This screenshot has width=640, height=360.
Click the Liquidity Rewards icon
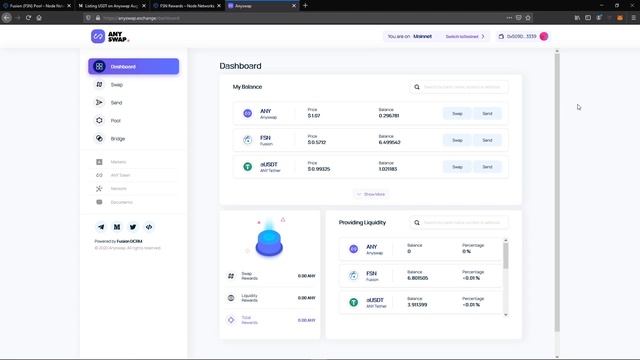click(x=231, y=298)
